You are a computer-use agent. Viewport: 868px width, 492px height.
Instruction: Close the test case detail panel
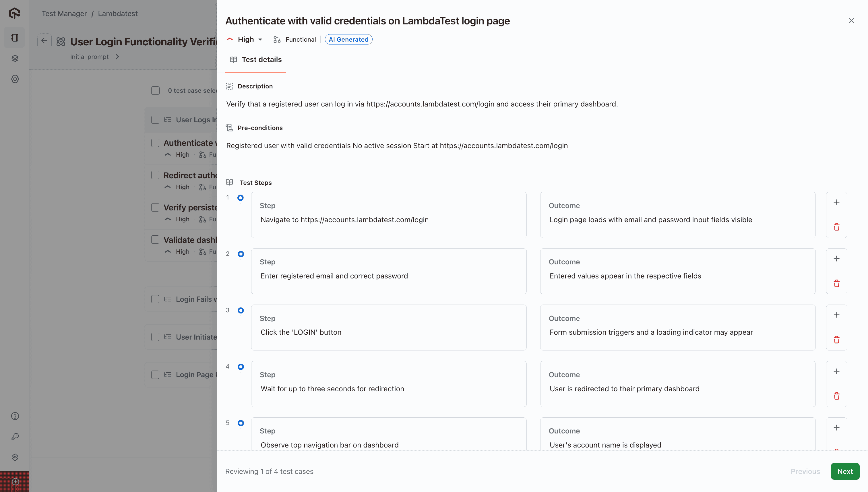(851, 21)
